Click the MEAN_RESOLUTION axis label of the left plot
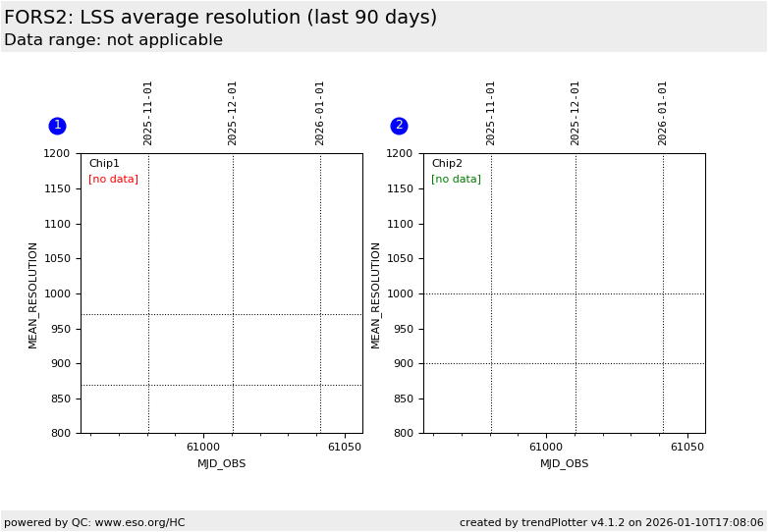 (x=32, y=294)
